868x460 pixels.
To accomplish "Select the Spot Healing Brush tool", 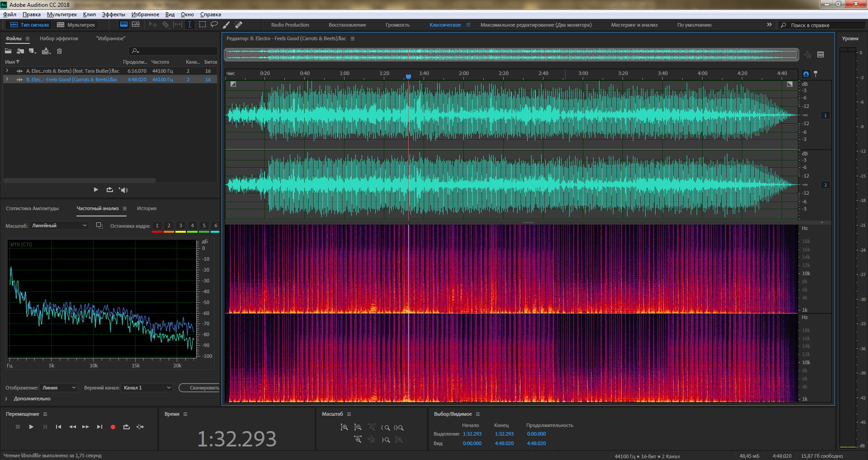I will point(238,24).
